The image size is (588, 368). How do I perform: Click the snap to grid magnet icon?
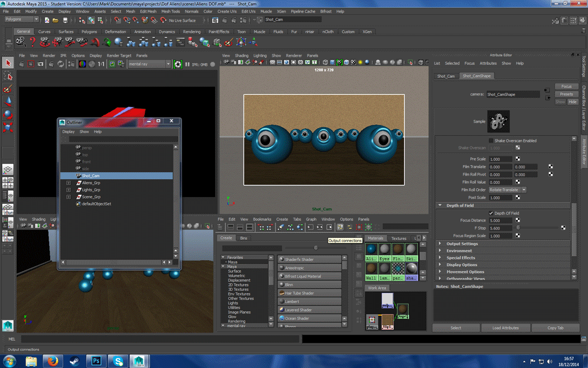(118, 20)
